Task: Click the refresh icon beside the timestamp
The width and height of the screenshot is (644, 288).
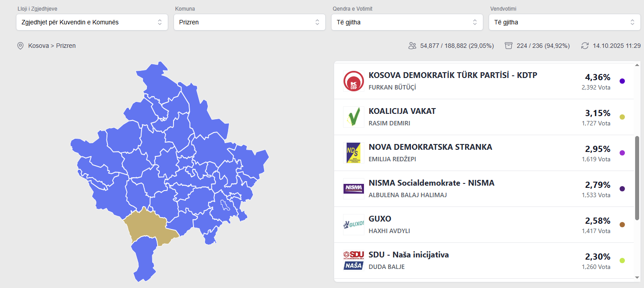Action: [x=585, y=46]
